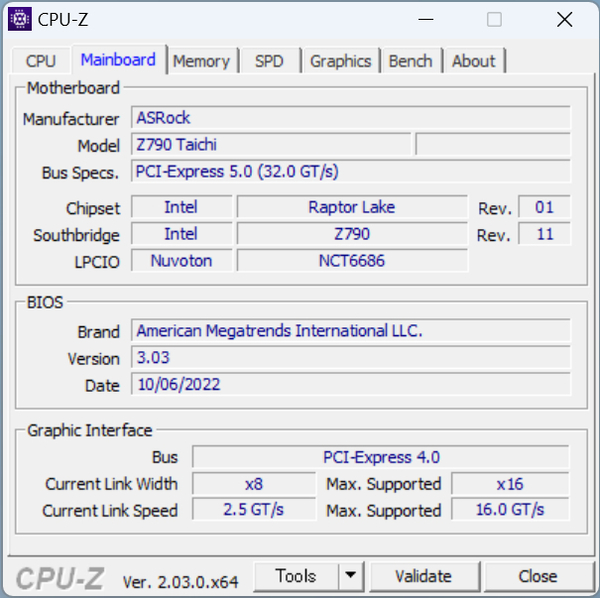Image resolution: width=600 pixels, height=598 pixels.
Task: Select the ASRock manufacturer field
Action: tap(351, 117)
